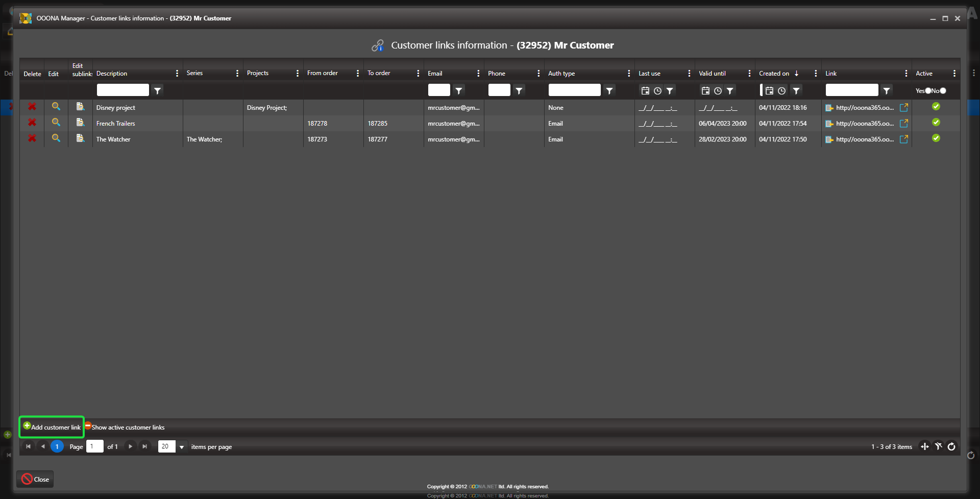Delete the Disney project customer link
Image resolution: width=980 pixels, height=499 pixels.
[x=32, y=107]
